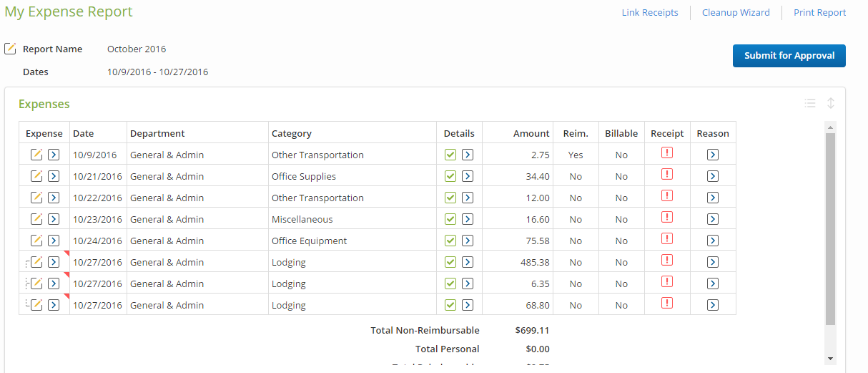This screenshot has width=868, height=373.
Task: Edit the report name pencil icon
Action: [x=10, y=49]
